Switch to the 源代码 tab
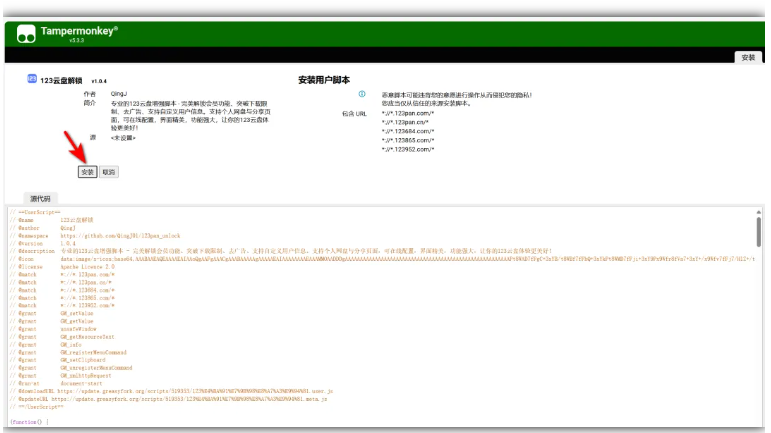This screenshot has height=433, width=771. [40, 199]
